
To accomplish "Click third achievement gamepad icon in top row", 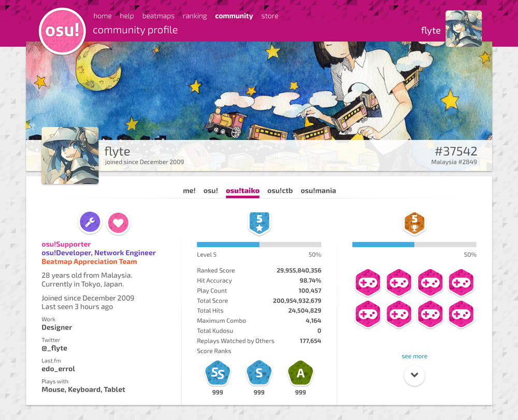I will pos(430,283).
